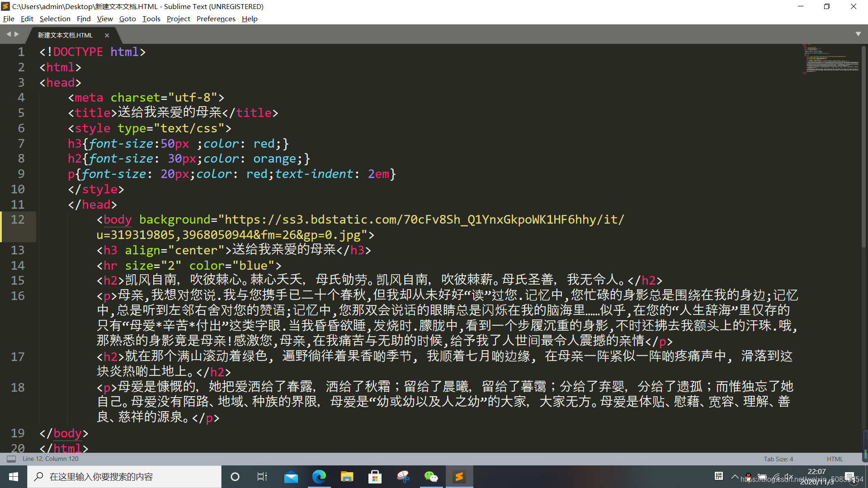Click the title tag text 送给我亲爱的母亲

coord(170,113)
